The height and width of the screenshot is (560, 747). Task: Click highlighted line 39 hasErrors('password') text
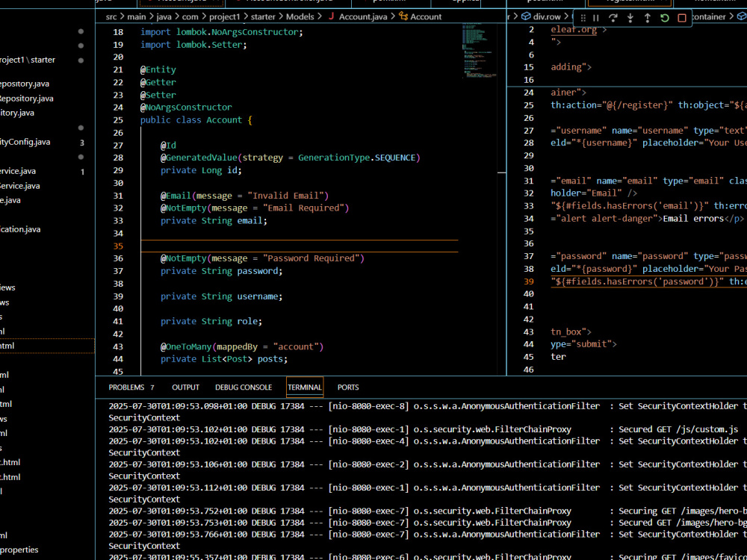pyautogui.click(x=637, y=281)
